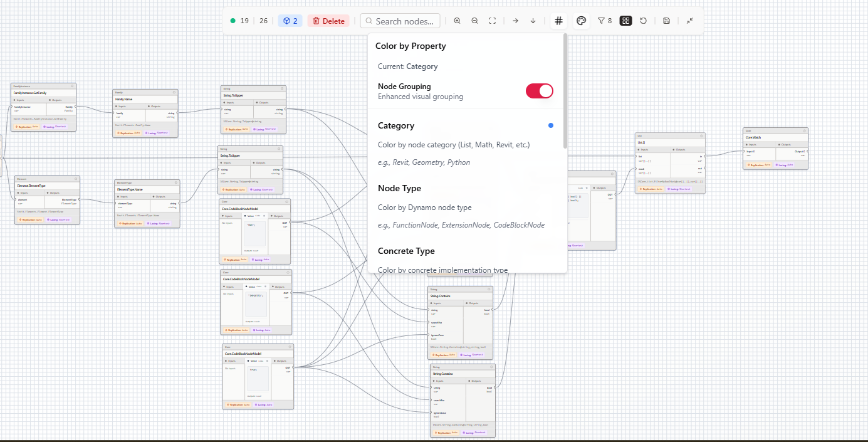Choose the Concrete Type color option
This screenshot has width=868, height=442.
click(464, 259)
